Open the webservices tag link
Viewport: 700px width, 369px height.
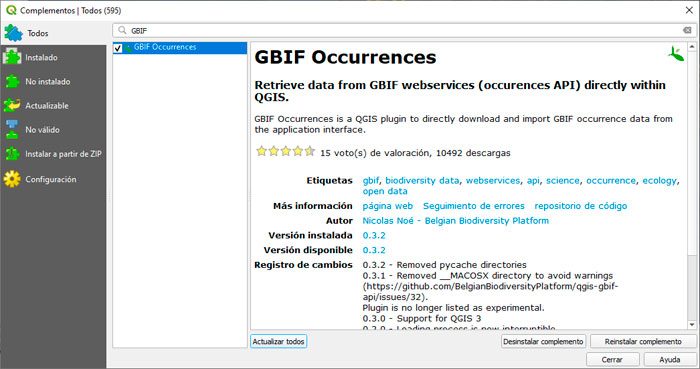[x=493, y=181]
